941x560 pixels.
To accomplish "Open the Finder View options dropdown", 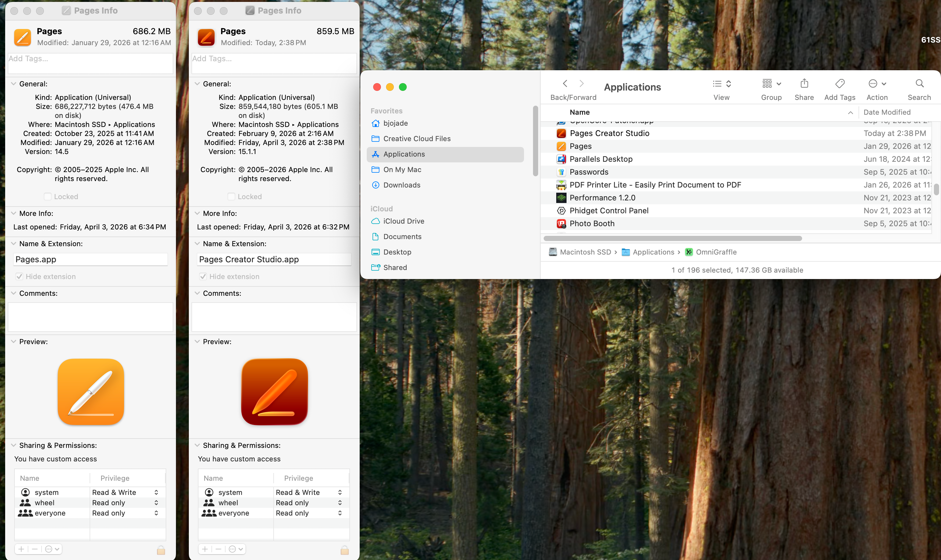I will pos(722,83).
